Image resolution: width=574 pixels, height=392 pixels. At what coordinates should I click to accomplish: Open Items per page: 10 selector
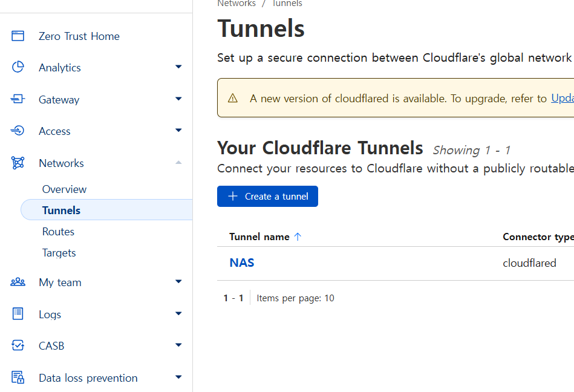tap(295, 298)
